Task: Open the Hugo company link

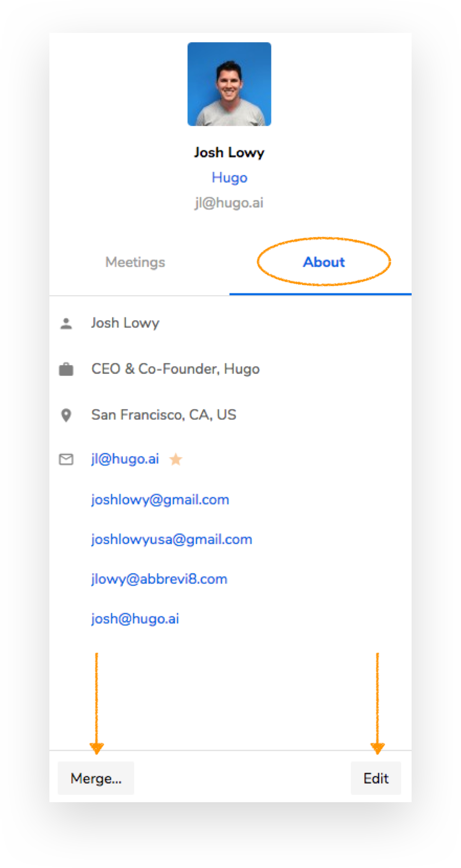Action: [229, 178]
